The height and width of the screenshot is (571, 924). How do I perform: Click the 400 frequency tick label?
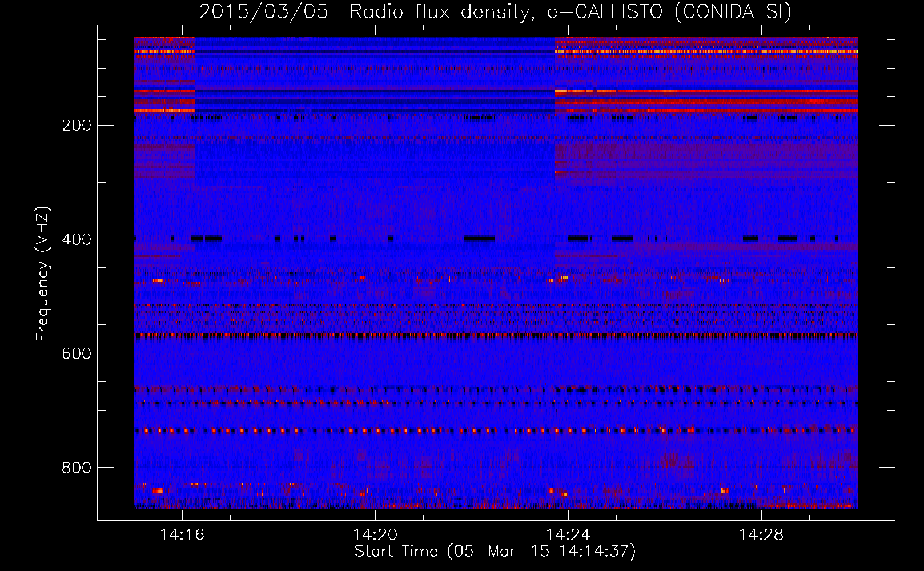(77, 239)
